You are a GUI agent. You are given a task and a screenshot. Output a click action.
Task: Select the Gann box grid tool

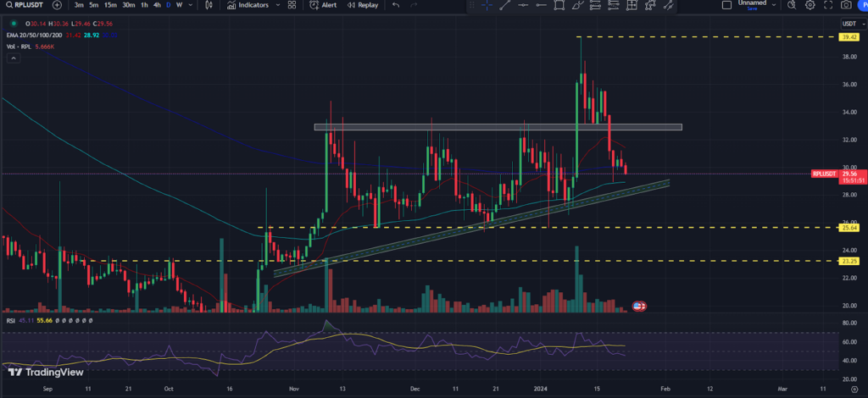click(x=632, y=5)
